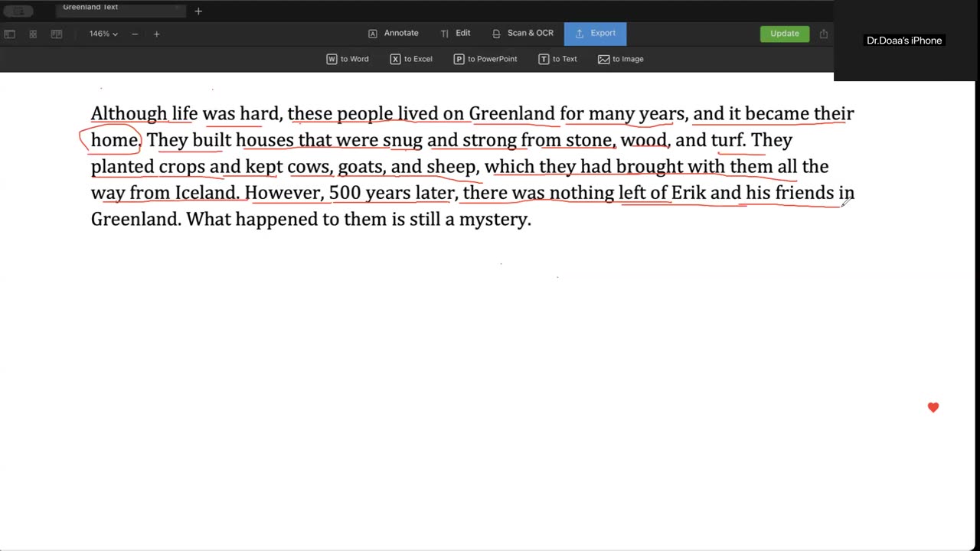Click the green Update button
The image size is (980, 551).
pyautogui.click(x=785, y=34)
